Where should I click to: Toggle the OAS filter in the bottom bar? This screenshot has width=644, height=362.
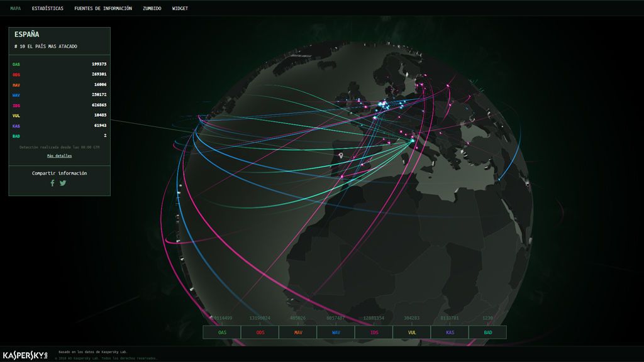tap(222, 332)
